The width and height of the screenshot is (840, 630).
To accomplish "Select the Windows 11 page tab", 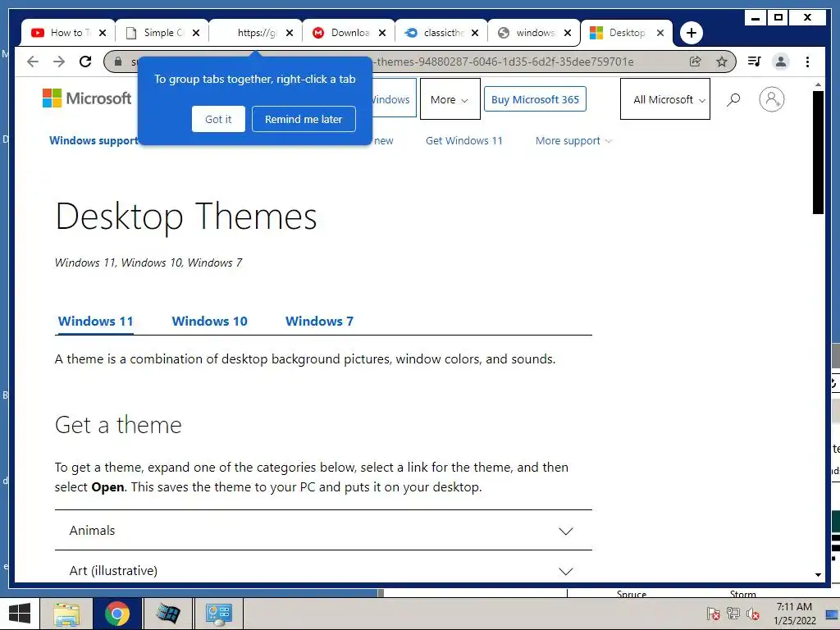I will click(x=95, y=322).
